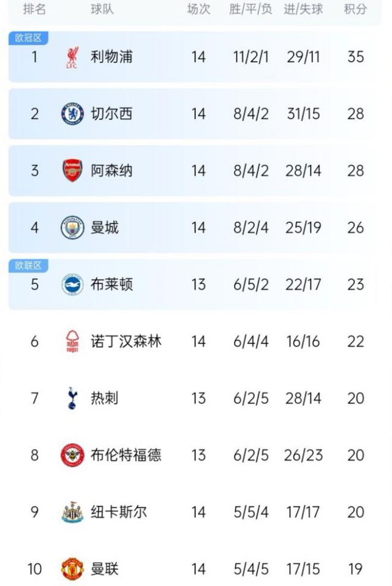The width and height of the screenshot is (392, 586).
Task: Click the Brighton club crest icon
Action: pyautogui.click(x=72, y=285)
